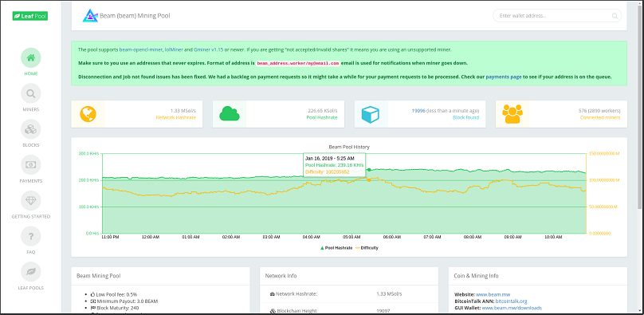The image size is (644, 315).
Task: Open the Leaf Pools leaf icon
Action: tap(31, 272)
